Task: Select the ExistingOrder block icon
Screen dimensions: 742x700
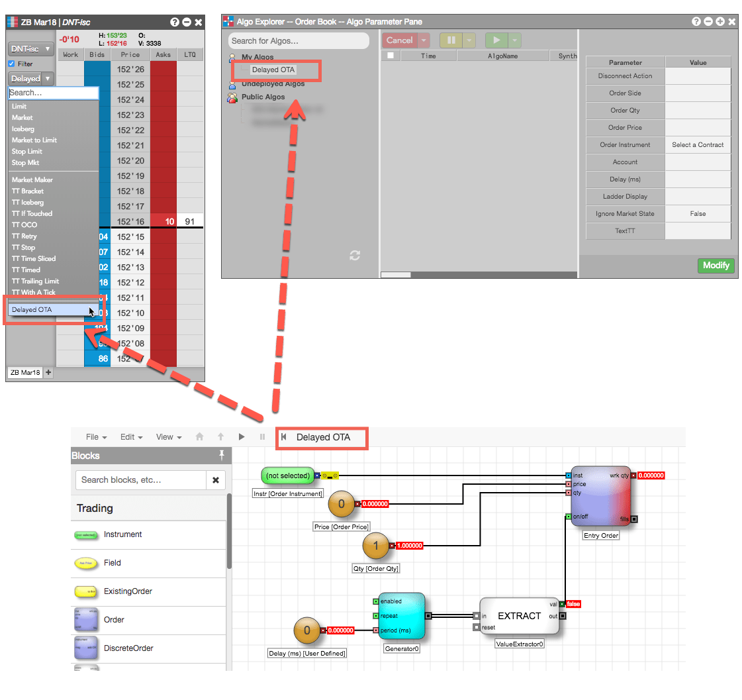Action: [86, 591]
